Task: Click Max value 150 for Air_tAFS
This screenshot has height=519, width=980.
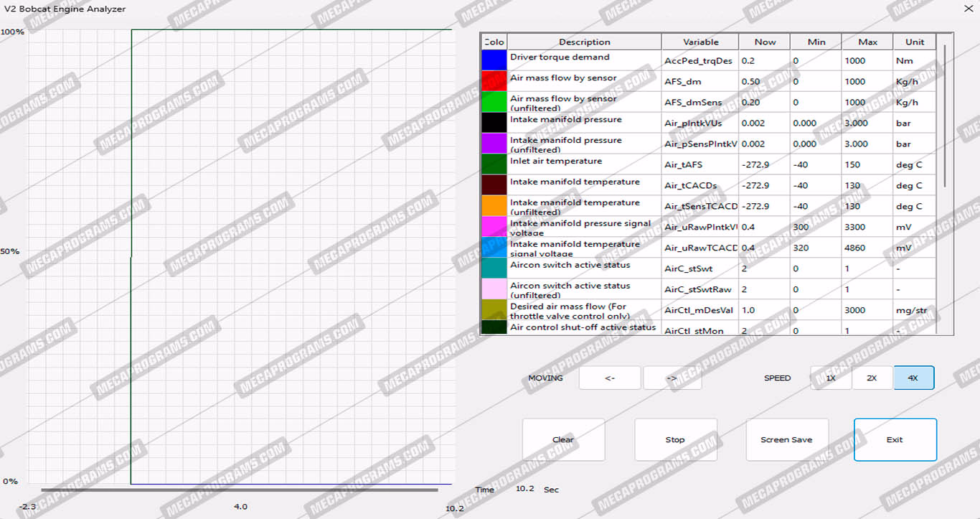Action: [x=867, y=164]
